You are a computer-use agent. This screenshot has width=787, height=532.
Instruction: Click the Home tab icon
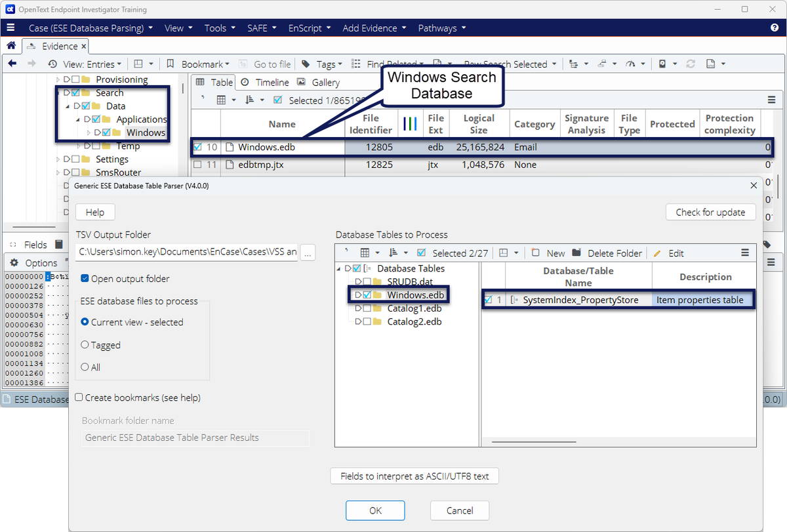(x=10, y=46)
